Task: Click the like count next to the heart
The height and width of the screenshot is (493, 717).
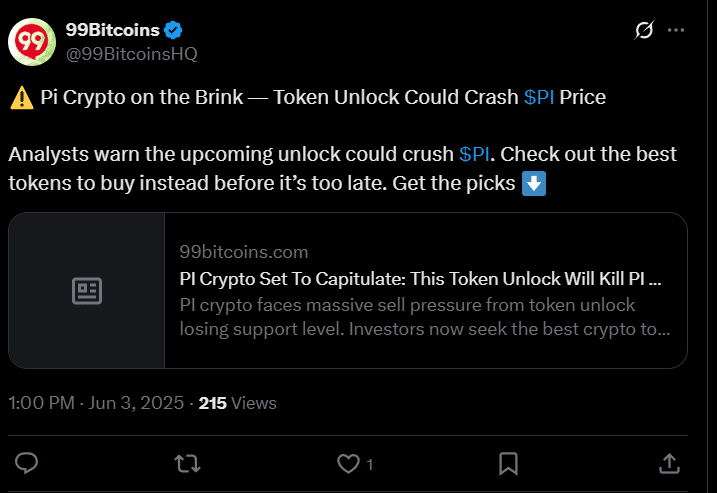Action: pyautogui.click(x=369, y=464)
